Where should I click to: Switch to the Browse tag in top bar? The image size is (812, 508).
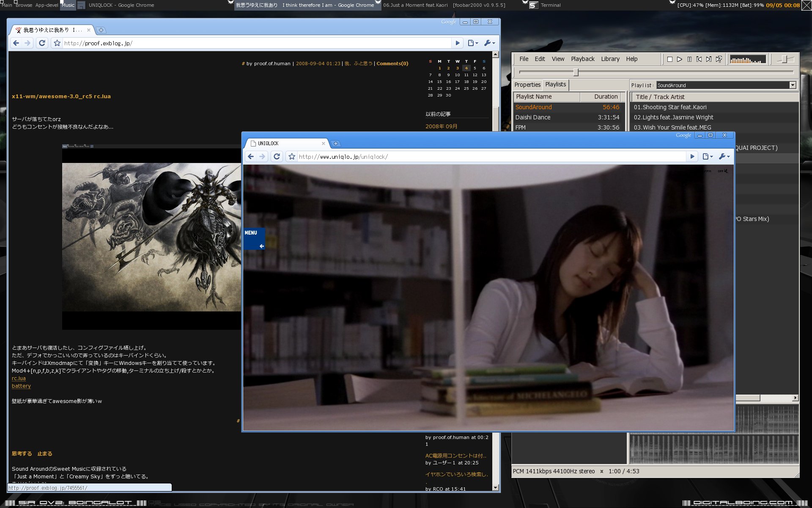click(x=24, y=5)
